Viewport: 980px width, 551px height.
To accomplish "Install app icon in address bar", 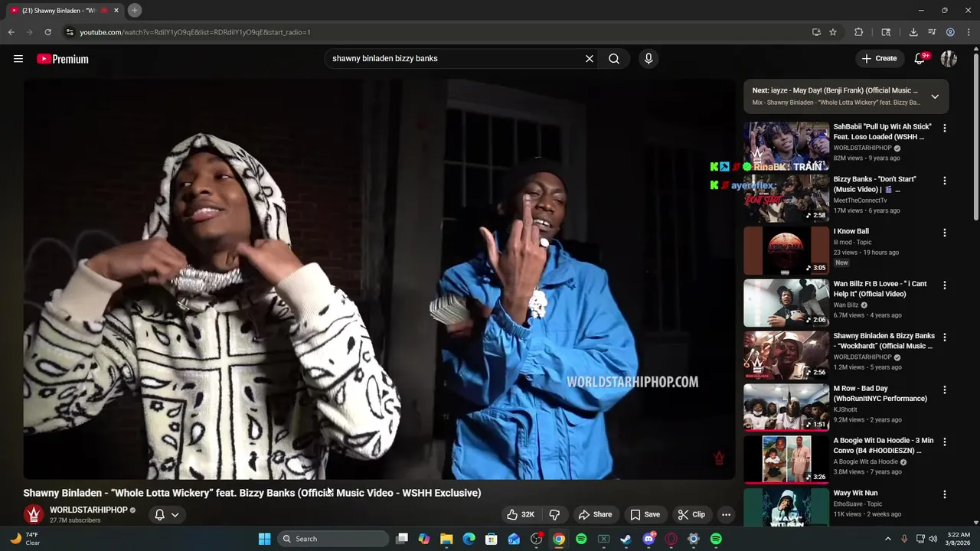I will [816, 32].
